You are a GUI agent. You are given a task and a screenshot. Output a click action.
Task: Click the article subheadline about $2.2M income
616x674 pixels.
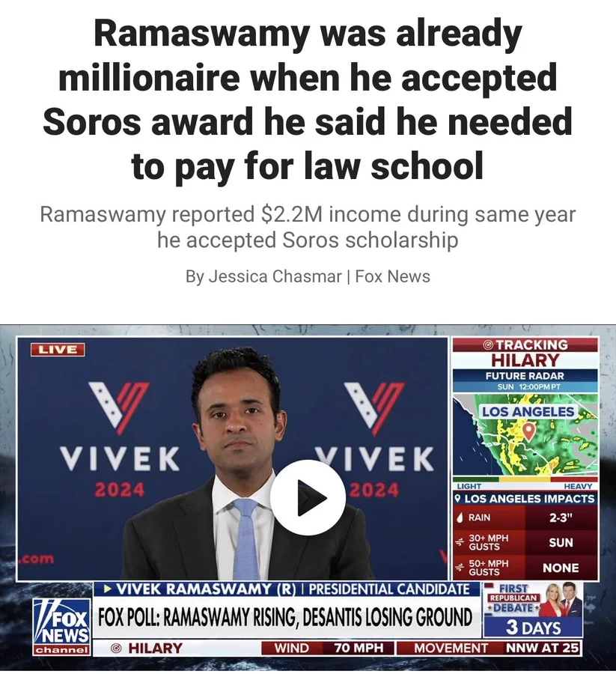pos(308,227)
